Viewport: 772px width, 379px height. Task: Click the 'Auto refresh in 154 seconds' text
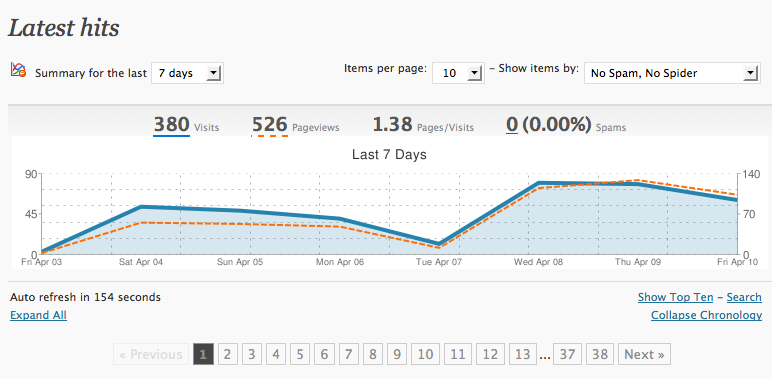pos(85,297)
